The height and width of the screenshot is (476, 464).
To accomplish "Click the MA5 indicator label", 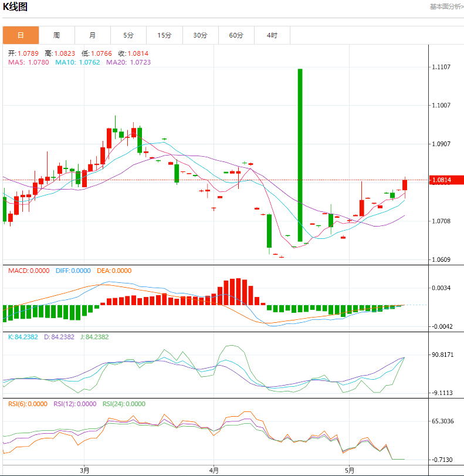I will [29, 62].
